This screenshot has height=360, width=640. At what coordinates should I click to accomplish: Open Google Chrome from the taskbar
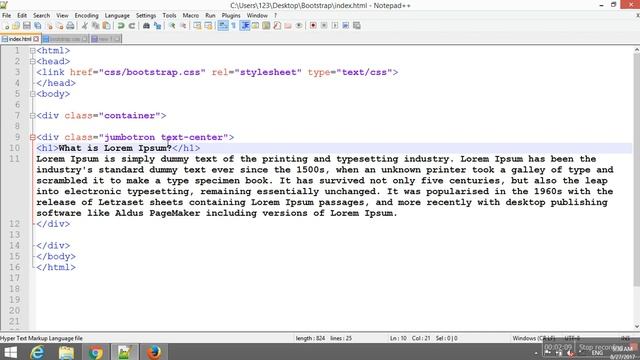pyautogui.click(x=96, y=352)
